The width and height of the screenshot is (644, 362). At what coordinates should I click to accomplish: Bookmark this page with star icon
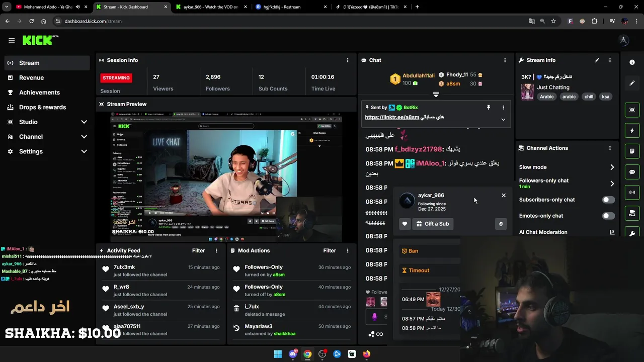(553, 21)
